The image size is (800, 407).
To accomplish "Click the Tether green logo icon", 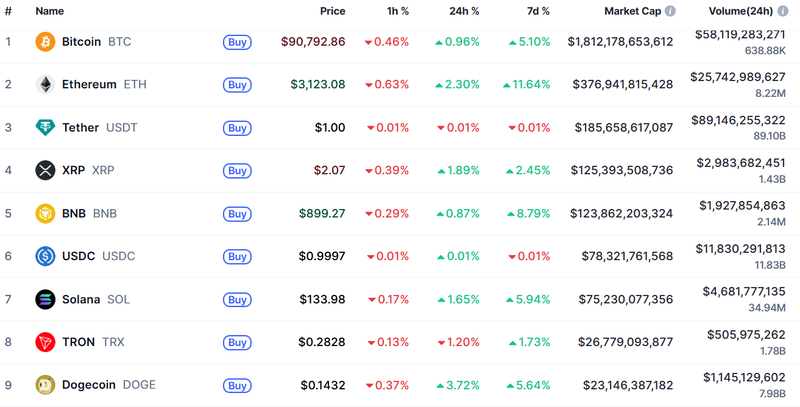I will (x=45, y=128).
